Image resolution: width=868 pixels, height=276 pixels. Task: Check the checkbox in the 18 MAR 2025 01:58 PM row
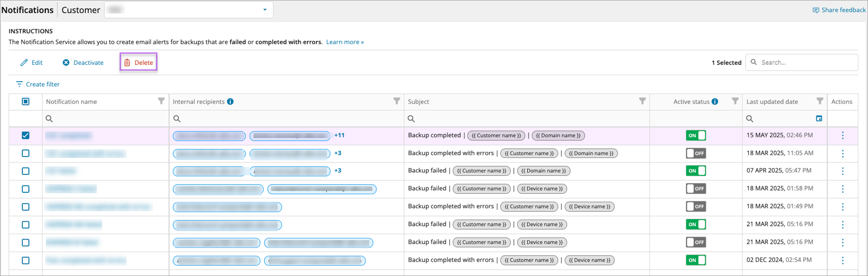[x=26, y=189]
